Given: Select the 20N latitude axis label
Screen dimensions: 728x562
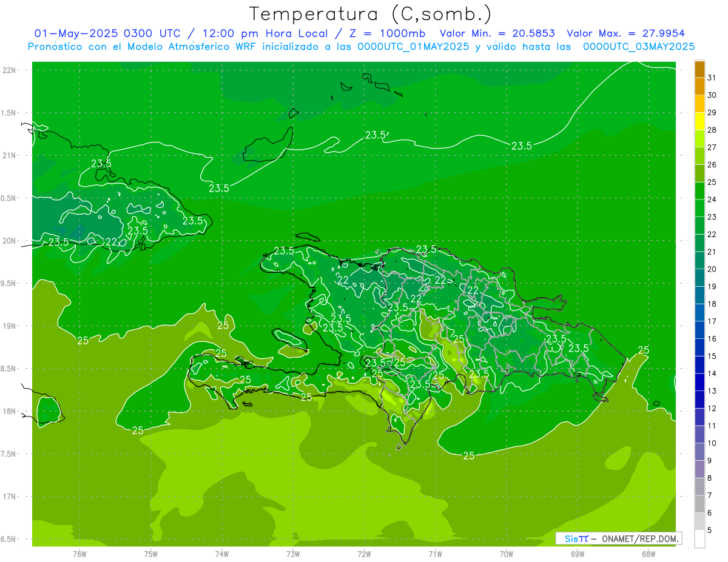Looking at the screenshot, I should tap(10, 241).
